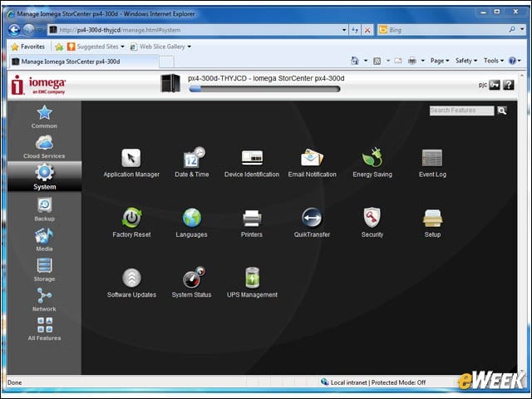The width and height of the screenshot is (532, 399).
Task: Open Suggested Sites dropdown
Action: [x=96, y=47]
